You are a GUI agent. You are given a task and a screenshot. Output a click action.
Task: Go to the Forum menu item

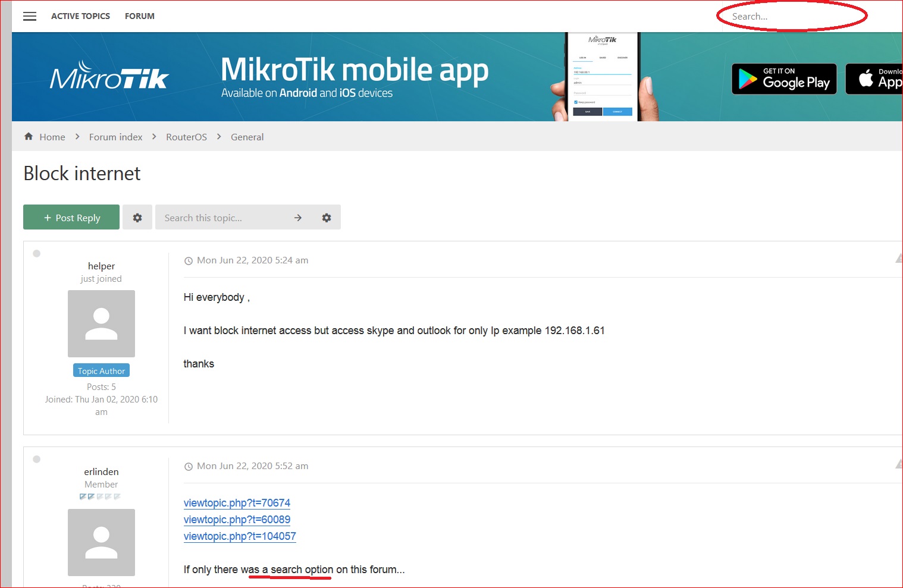[140, 16]
